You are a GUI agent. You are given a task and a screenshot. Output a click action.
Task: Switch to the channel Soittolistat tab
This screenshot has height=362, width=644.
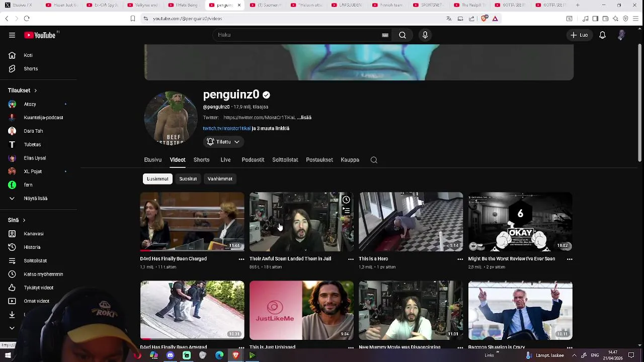285,160
